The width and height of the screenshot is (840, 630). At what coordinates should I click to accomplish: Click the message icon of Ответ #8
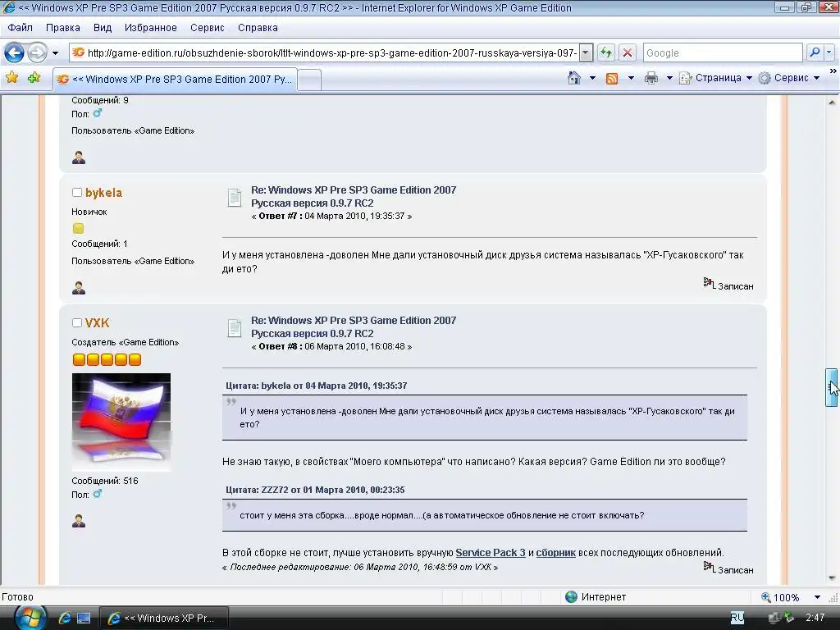(x=234, y=328)
